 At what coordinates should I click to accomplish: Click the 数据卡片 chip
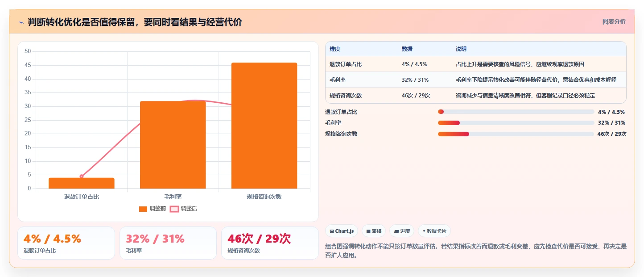click(x=434, y=231)
